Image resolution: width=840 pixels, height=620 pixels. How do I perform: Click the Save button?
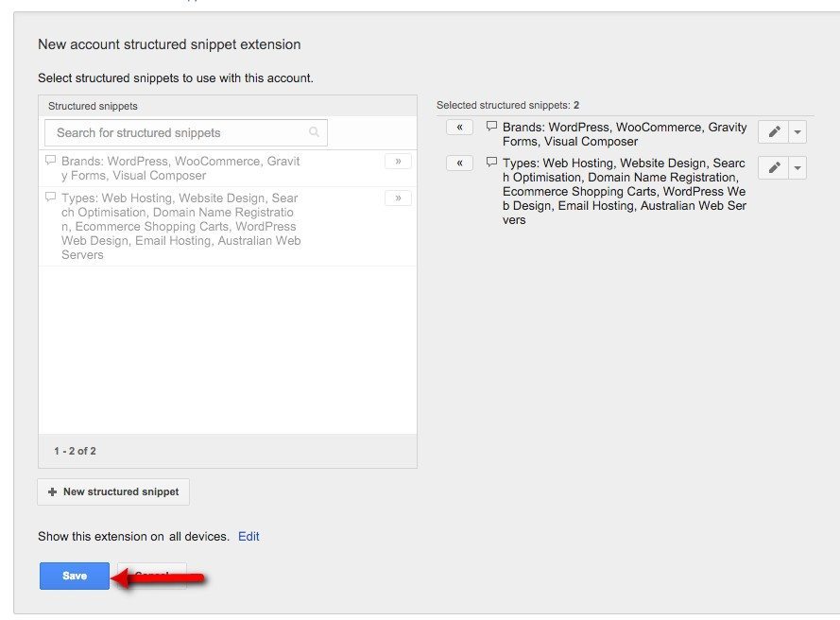point(74,575)
